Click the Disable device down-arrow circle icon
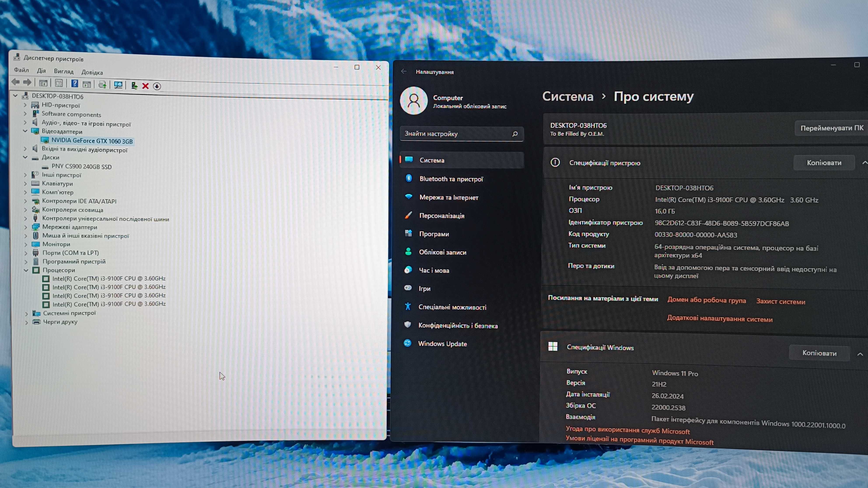 [x=157, y=86]
